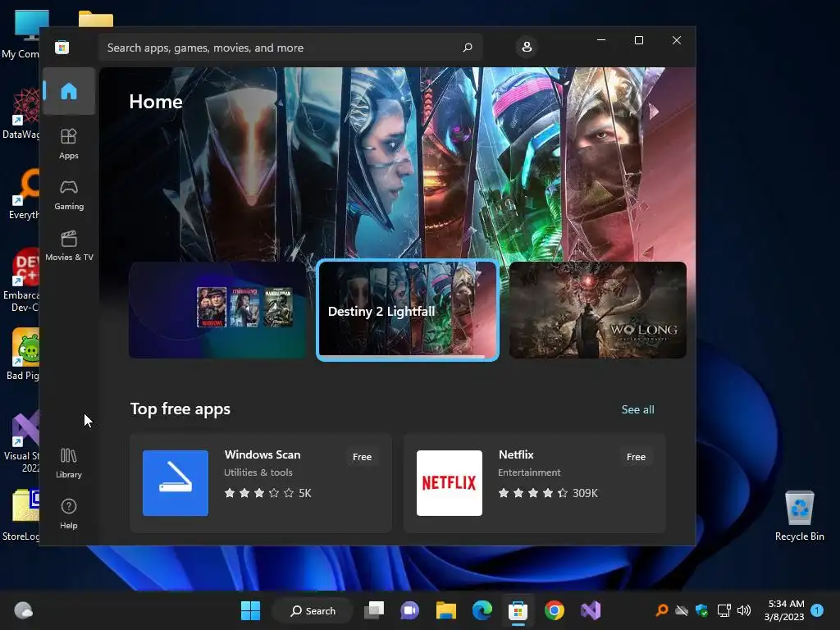
Task: Maximize the Microsoft Store window
Action: click(x=638, y=40)
